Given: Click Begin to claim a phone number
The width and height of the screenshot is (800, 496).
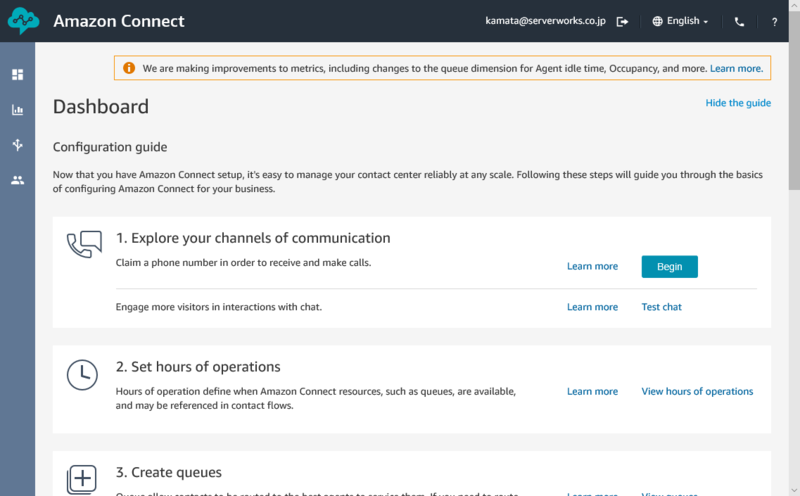Looking at the screenshot, I should (x=669, y=266).
